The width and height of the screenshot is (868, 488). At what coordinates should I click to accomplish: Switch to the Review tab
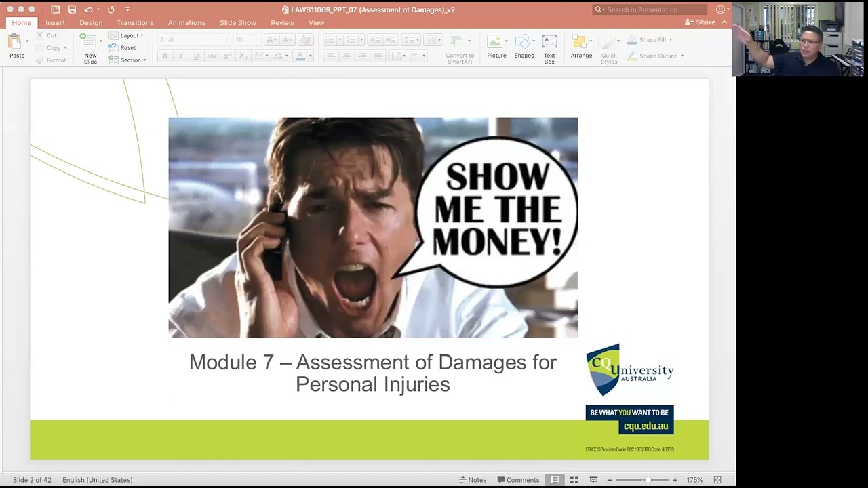click(x=283, y=23)
